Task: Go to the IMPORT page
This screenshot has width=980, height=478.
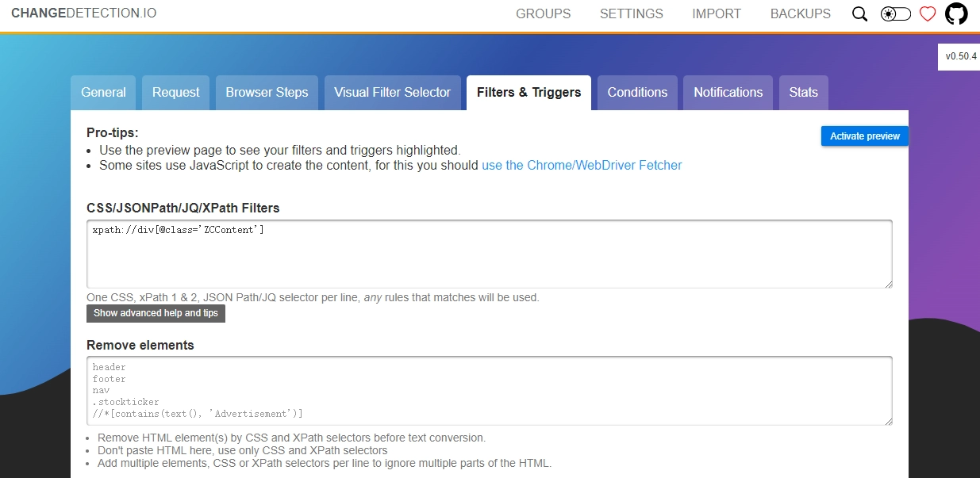Action: 716,14
